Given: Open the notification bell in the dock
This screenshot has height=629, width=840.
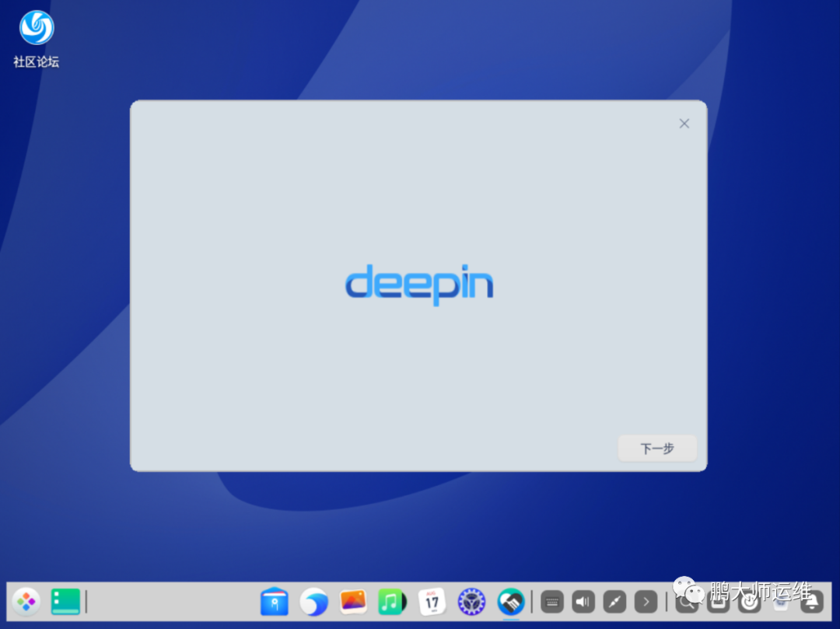Looking at the screenshot, I should (x=812, y=602).
